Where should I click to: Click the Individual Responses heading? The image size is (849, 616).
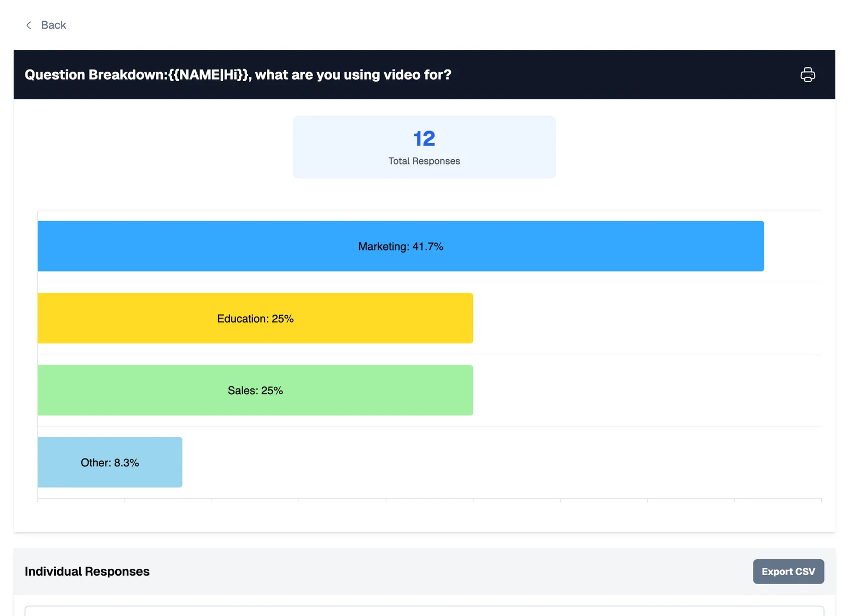87,571
